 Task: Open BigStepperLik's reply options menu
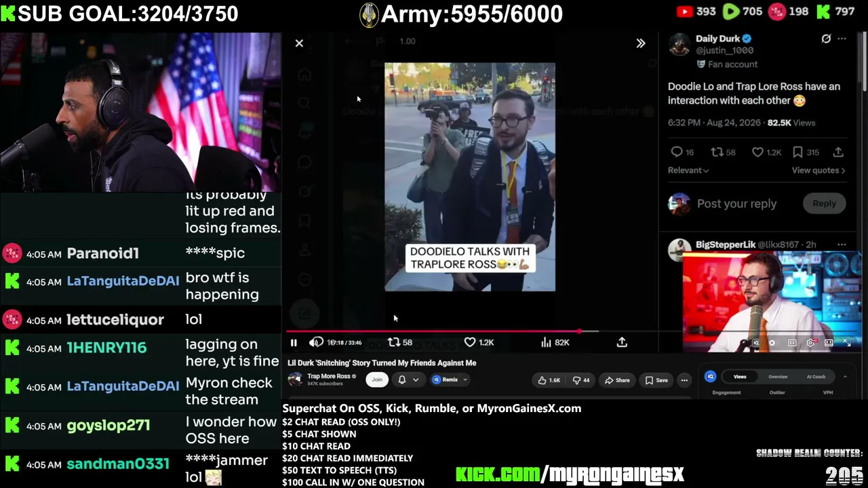(x=842, y=244)
